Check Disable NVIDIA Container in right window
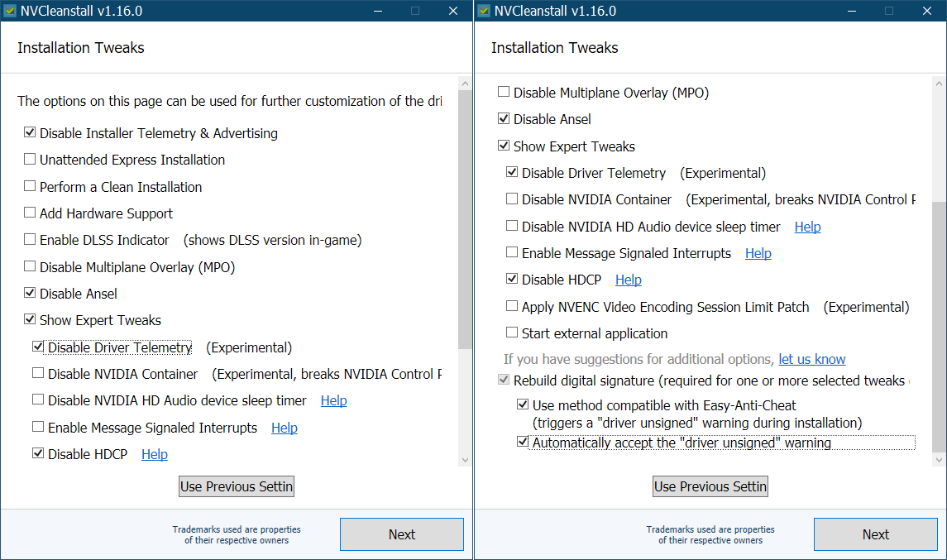The image size is (947, 560). (x=512, y=199)
